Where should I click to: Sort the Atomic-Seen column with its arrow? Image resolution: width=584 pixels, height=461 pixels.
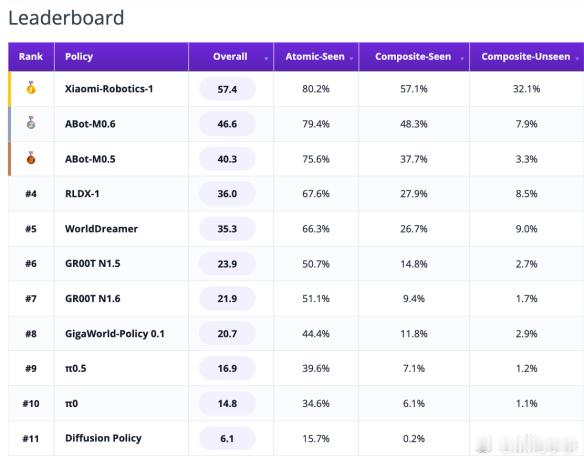coord(351,58)
